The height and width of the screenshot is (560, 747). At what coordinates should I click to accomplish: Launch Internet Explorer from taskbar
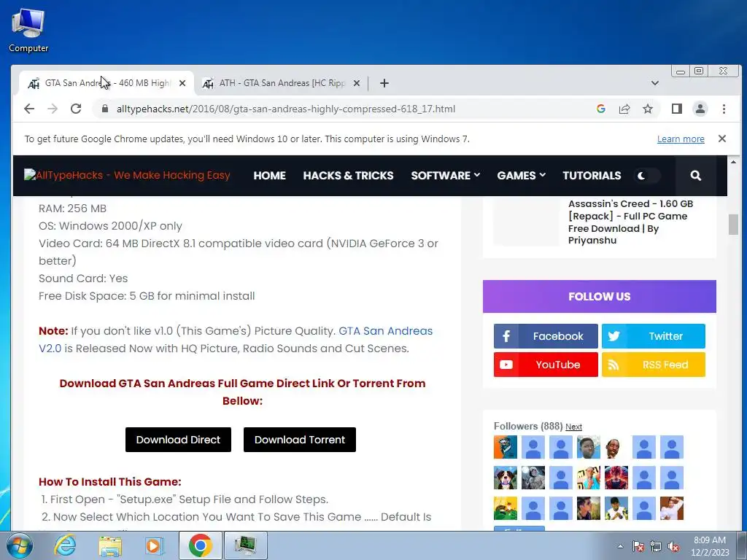(65, 545)
